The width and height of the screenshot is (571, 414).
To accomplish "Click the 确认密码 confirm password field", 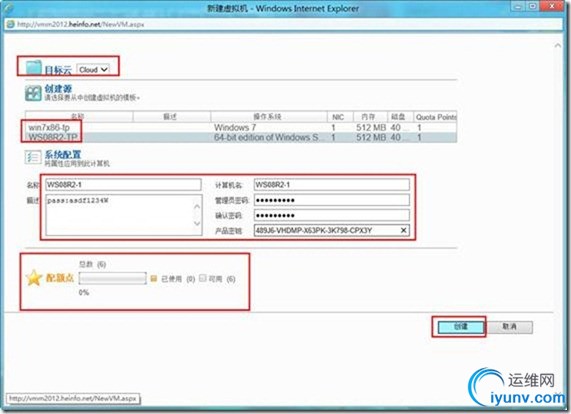I will click(332, 215).
